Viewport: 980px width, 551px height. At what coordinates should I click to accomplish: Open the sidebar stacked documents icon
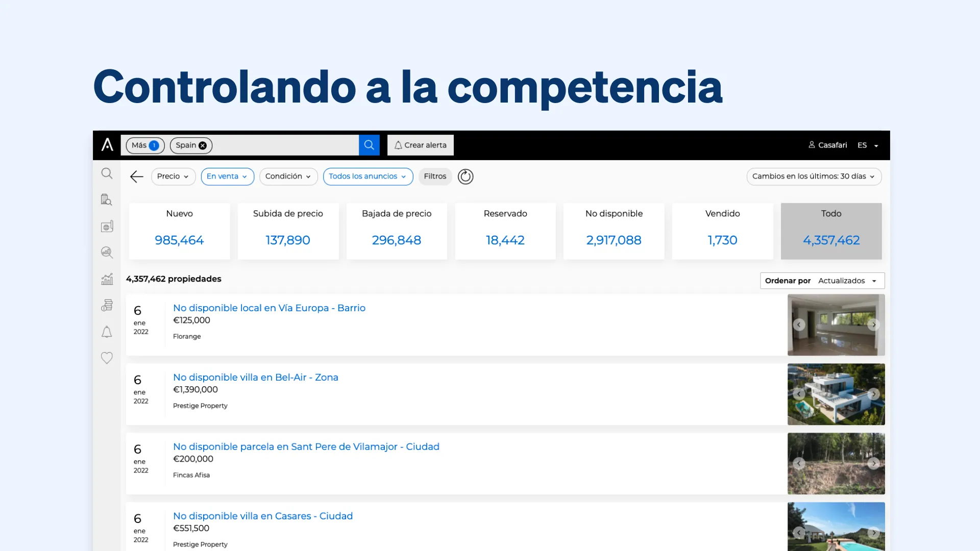[x=107, y=306]
